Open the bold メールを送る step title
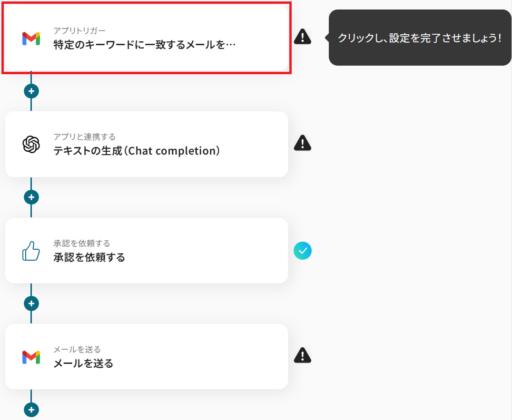This screenshot has width=512, height=420. point(83,364)
